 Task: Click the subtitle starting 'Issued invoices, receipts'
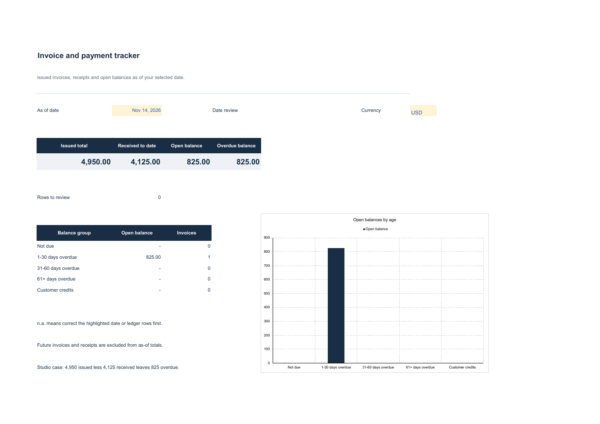tap(111, 77)
